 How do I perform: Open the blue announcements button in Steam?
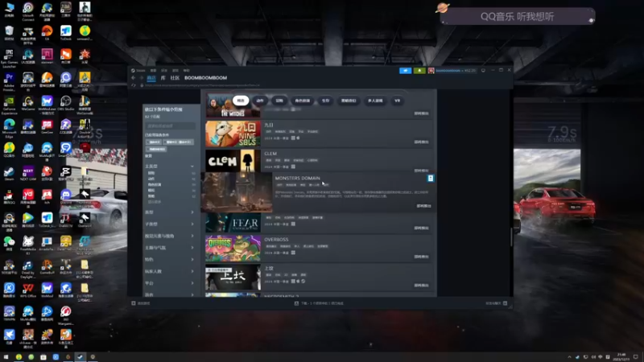pos(406,71)
